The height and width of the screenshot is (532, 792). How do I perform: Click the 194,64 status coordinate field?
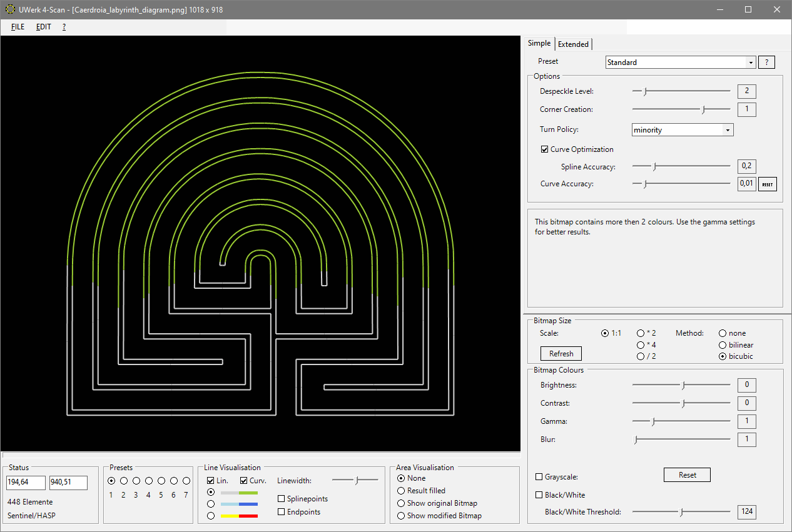tap(26, 483)
